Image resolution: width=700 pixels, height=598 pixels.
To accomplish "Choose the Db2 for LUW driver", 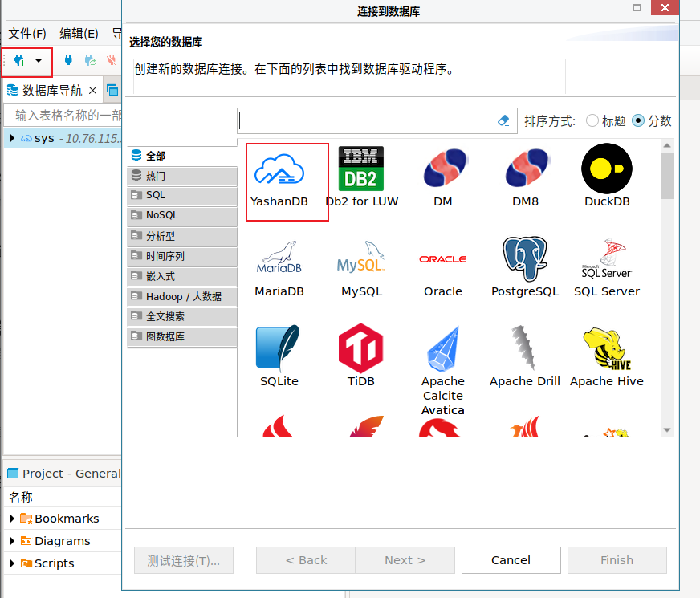I will [x=361, y=177].
